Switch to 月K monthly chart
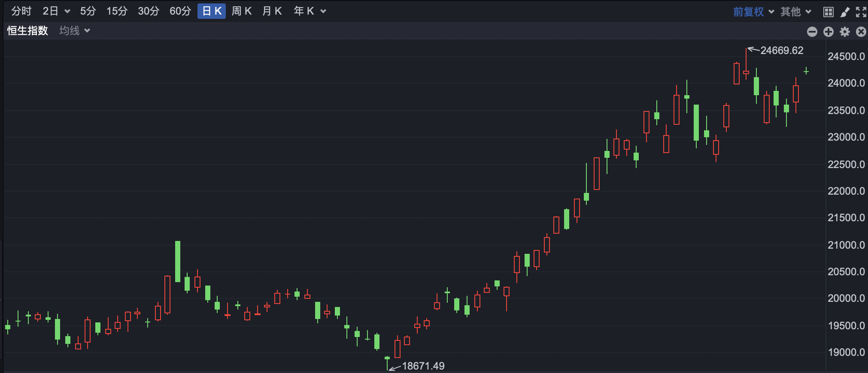Image resolution: width=868 pixels, height=373 pixels. (x=272, y=11)
